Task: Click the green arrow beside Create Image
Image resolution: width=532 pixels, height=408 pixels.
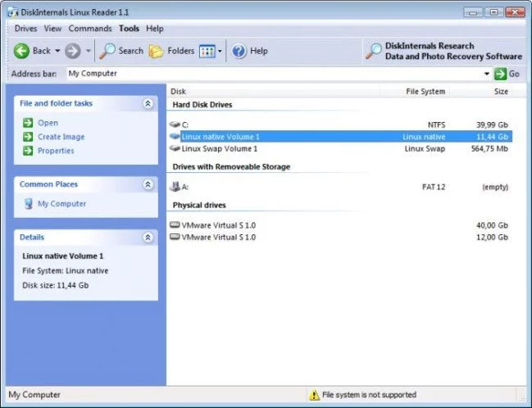Action: (28, 137)
